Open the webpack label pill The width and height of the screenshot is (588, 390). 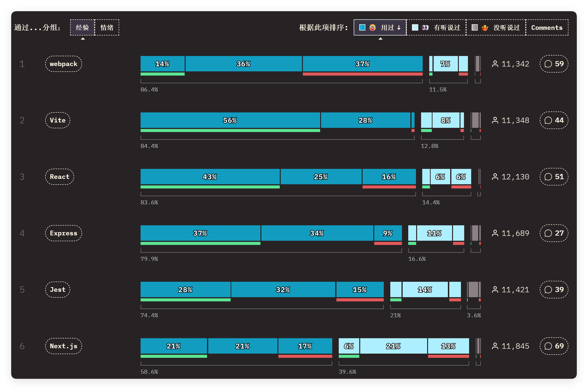(x=63, y=64)
